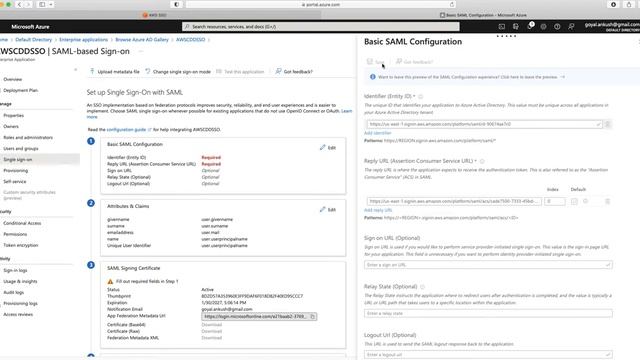Click Safari share icon
This screenshot has height=360, width=640.
click(x=629, y=4)
